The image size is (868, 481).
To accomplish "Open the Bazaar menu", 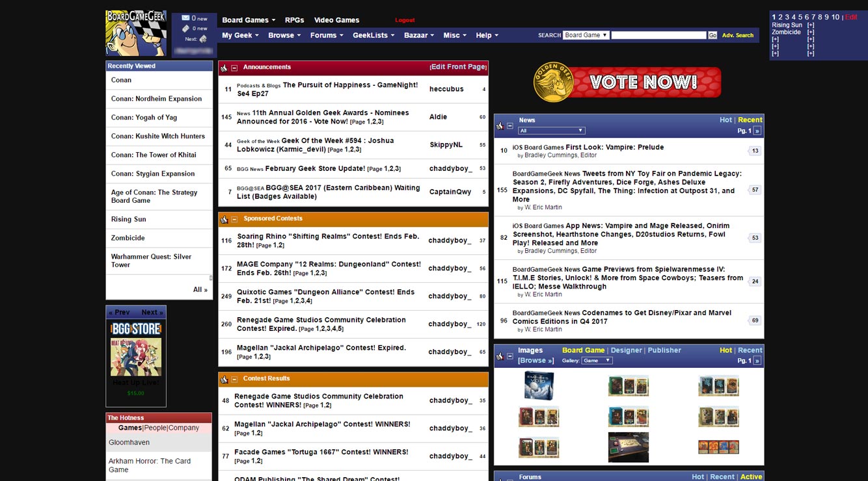I will point(419,35).
